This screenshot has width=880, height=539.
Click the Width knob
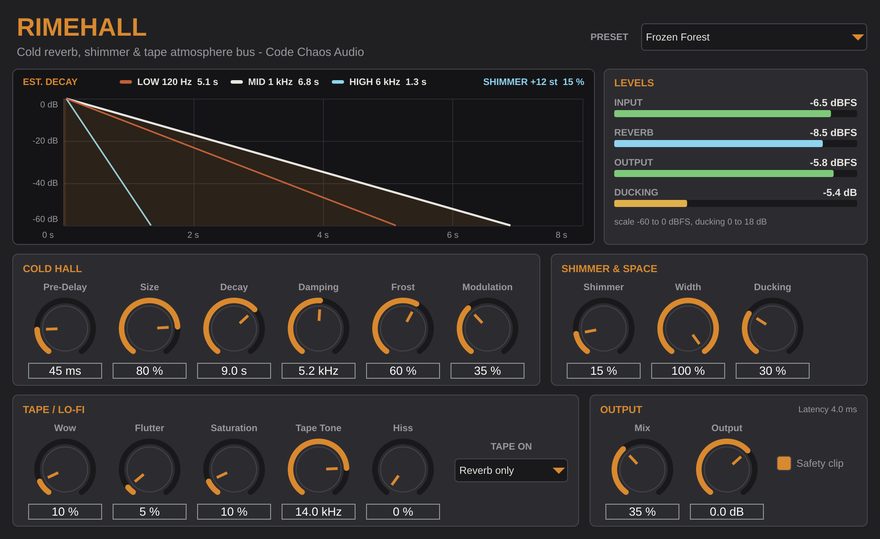tap(688, 328)
